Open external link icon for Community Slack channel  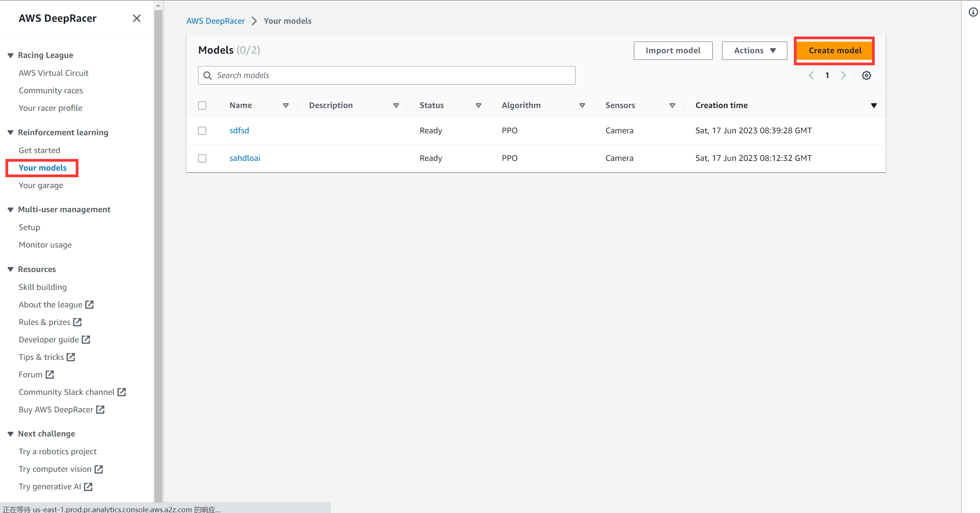pyautogui.click(x=122, y=392)
